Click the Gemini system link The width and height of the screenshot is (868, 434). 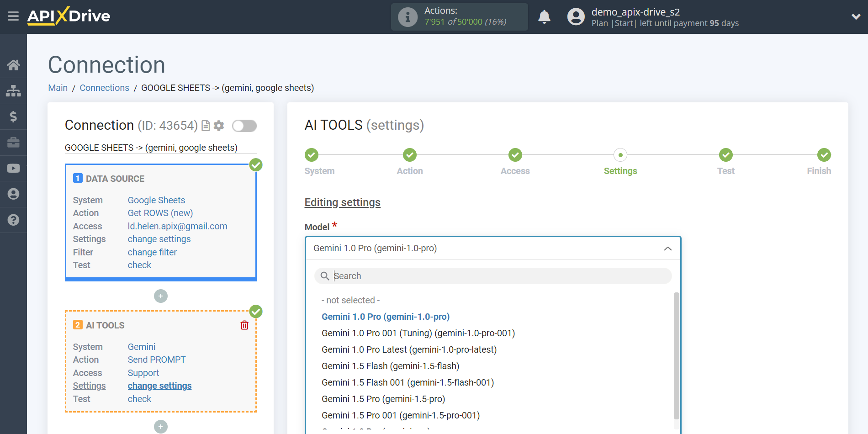142,347
